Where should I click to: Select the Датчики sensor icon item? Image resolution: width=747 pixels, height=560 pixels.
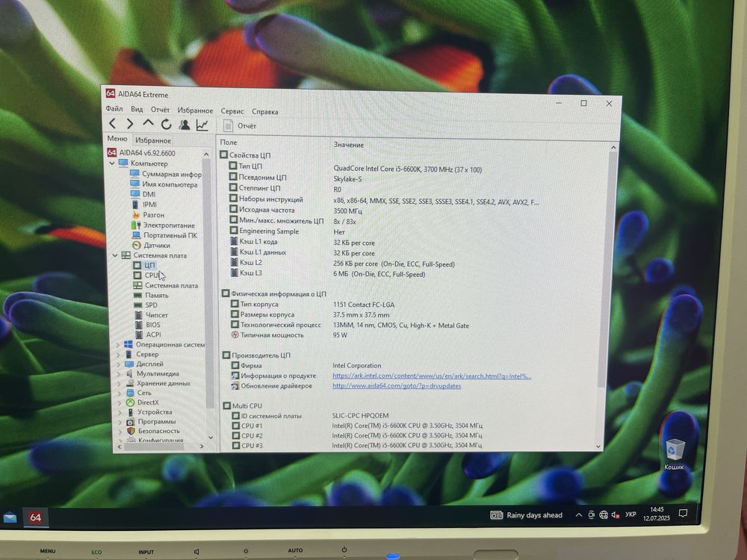[x=151, y=245]
